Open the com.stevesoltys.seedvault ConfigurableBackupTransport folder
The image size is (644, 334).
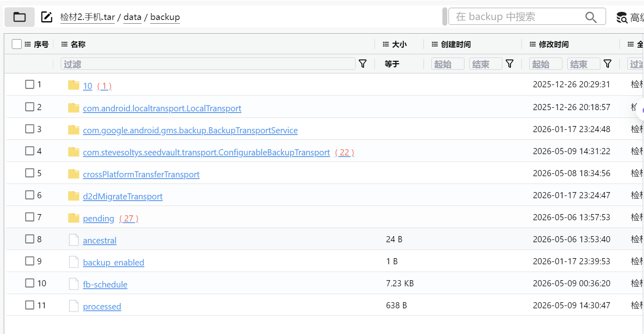(x=206, y=153)
